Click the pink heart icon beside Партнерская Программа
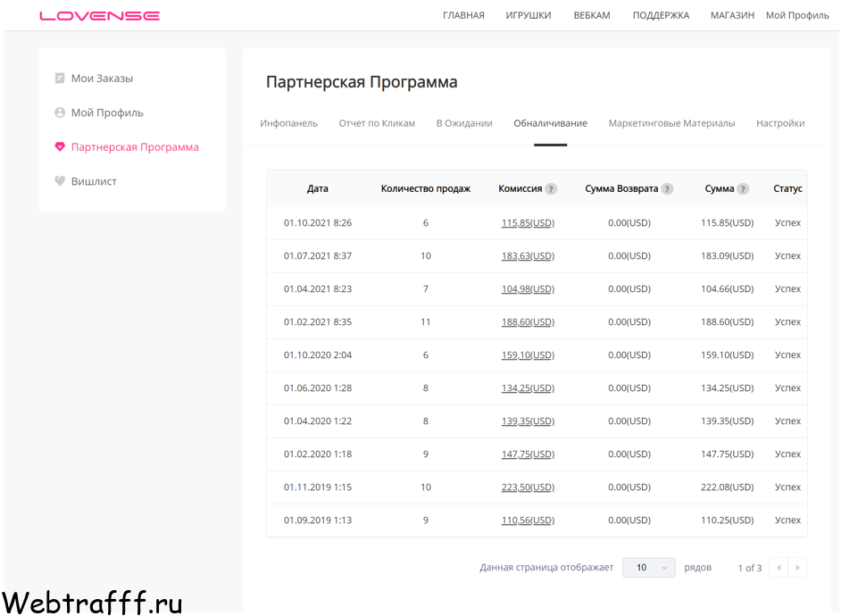Screen dimensions: 841x616 (60, 147)
